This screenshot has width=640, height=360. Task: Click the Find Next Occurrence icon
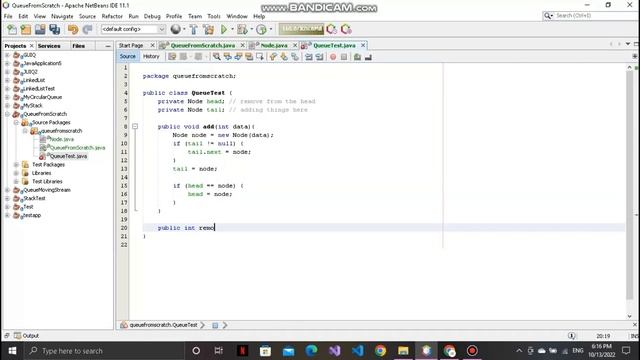pos(238,57)
